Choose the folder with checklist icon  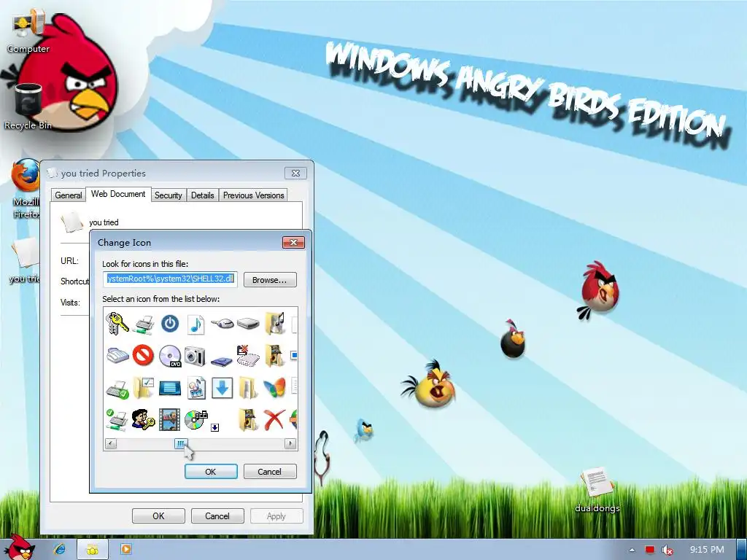click(x=143, y=388)
